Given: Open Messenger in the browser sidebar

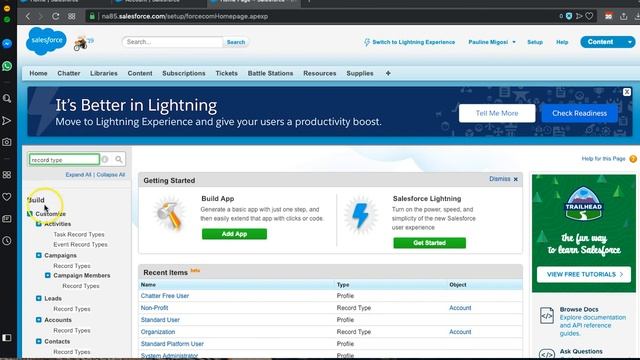Looking at the screenshot, I should (7, 44).
